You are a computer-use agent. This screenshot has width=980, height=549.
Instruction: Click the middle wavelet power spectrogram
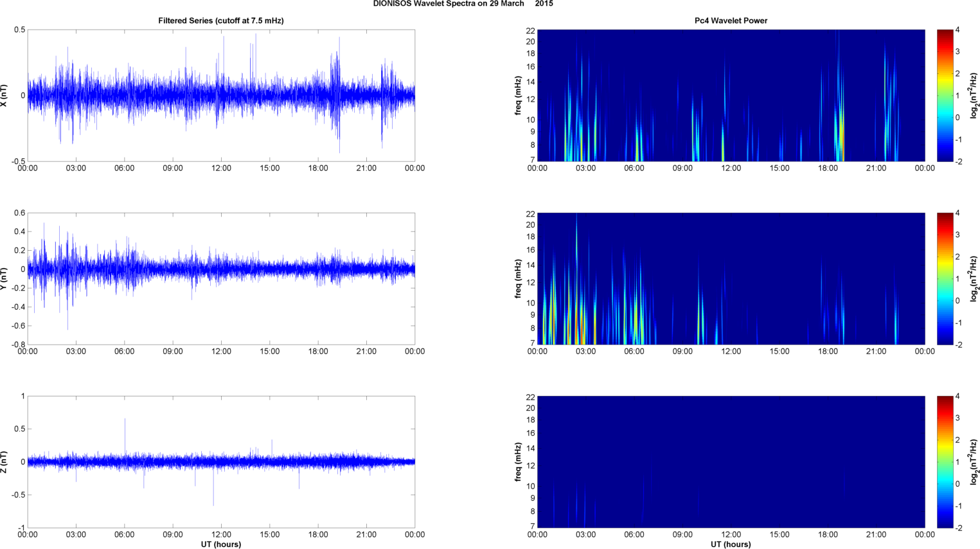tap(731, 278)
